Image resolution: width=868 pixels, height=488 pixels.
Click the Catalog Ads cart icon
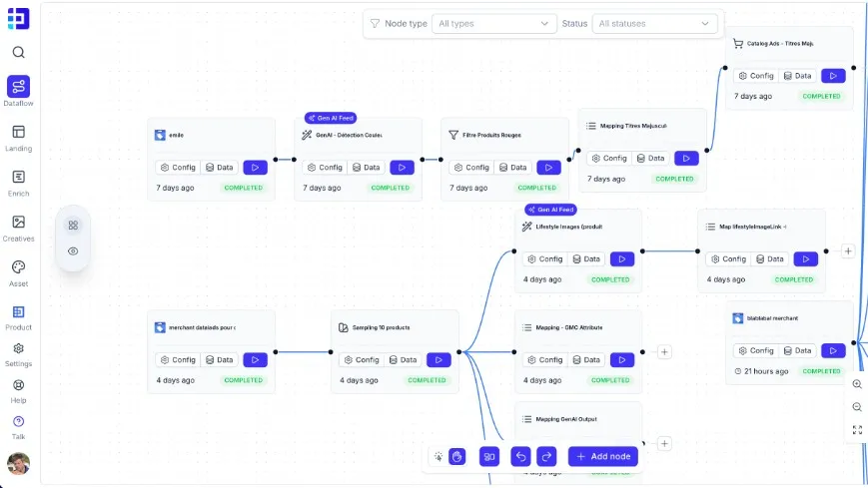[738, 44]
